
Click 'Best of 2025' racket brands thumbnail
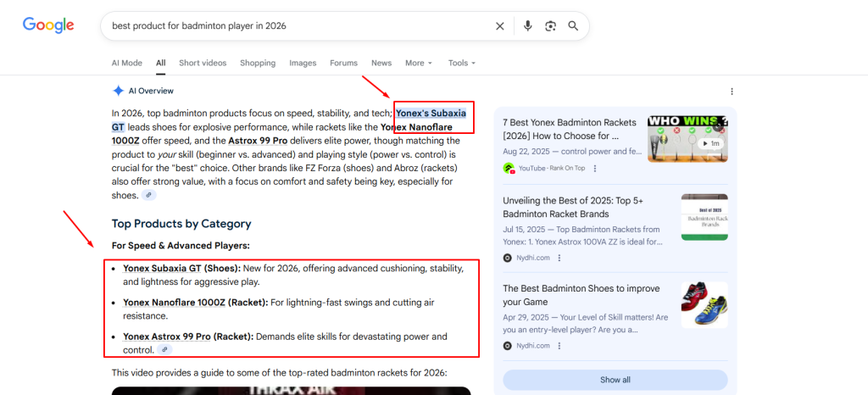tap(704, 217)
